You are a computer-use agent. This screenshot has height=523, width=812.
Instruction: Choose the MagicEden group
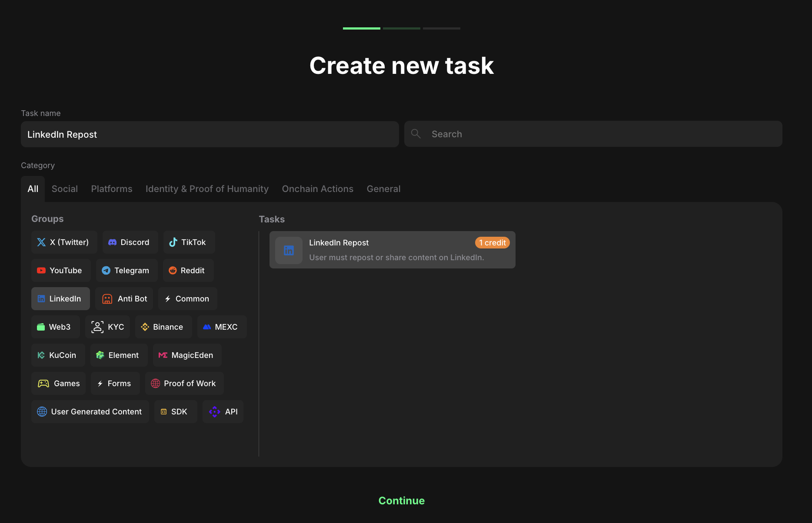[x=187, y=355]
